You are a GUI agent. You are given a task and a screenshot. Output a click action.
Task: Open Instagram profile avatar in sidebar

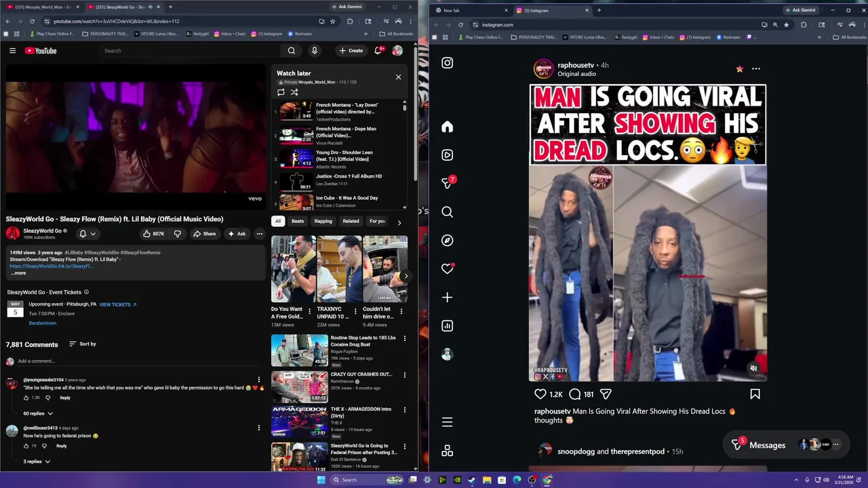point(447,354)
